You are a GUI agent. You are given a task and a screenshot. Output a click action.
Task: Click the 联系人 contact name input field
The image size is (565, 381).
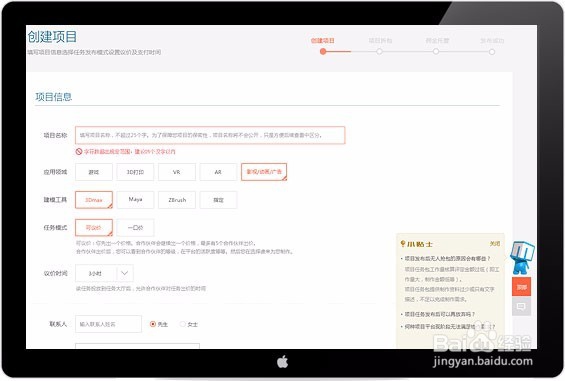(x=108, y=324)
